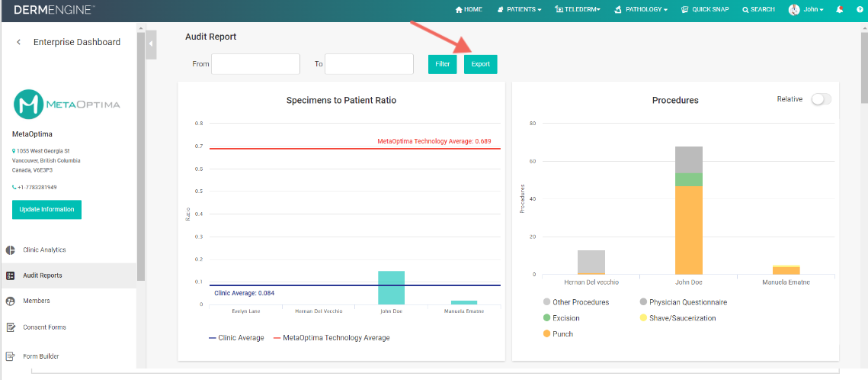This screenshot has width=868, height=380.
Task: Click the main page vertical scrollbar
Action: [x=864, y=66]
